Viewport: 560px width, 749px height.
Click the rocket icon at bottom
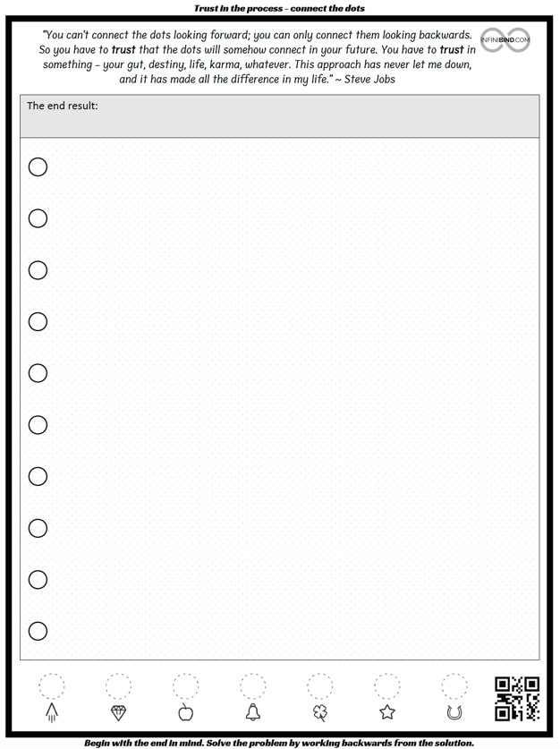coord(52,712)
